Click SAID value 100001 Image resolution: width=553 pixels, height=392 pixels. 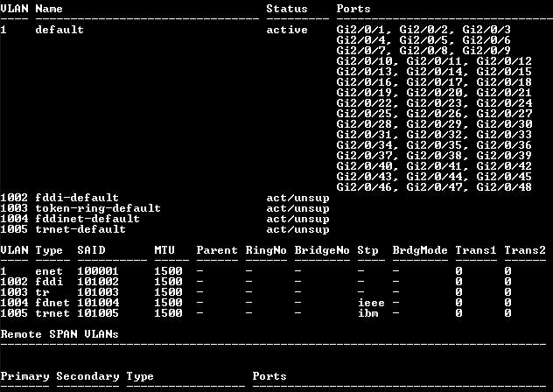coord(98,271)
